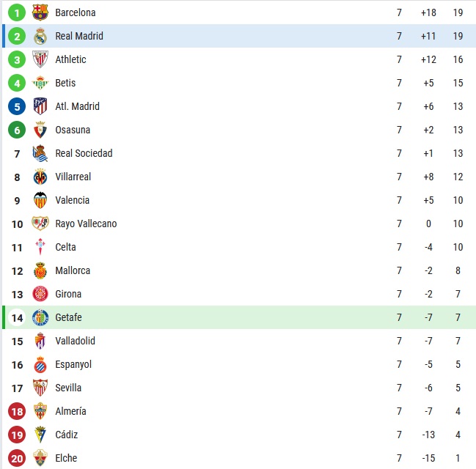476x469 pixels.
Task: Click the green position 1 badge
Action: click(x=17, y=12)
